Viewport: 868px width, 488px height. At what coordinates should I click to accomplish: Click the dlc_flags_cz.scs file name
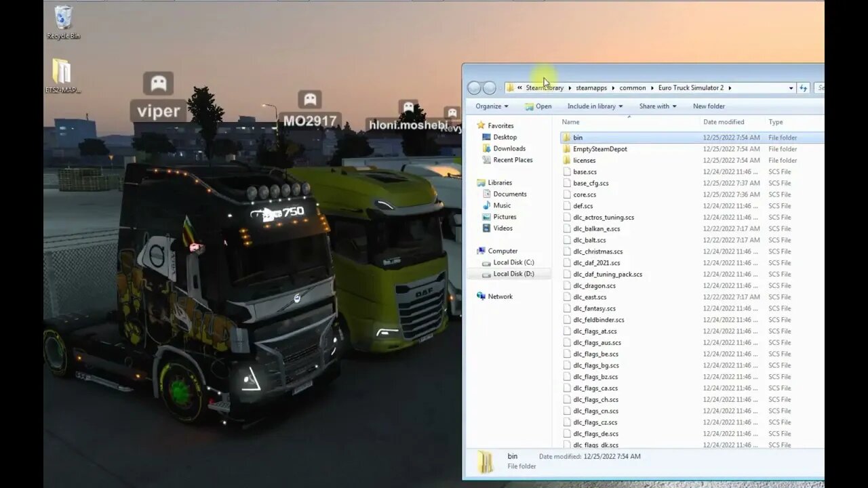595,423
